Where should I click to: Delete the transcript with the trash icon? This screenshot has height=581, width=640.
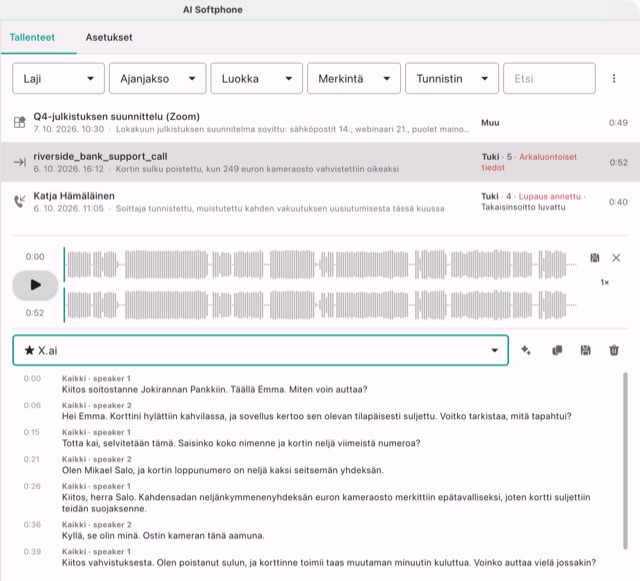[614, 350]
